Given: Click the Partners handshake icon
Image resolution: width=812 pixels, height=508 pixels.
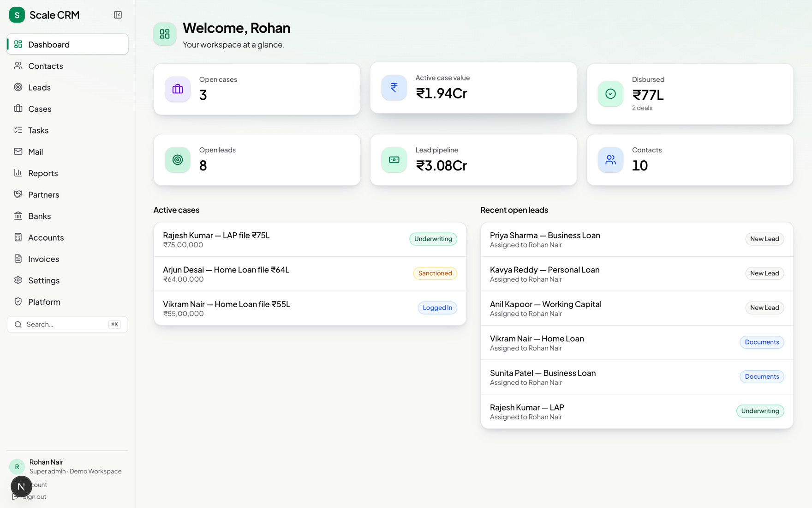Looking at the screenshot, I should pos(18,194).
